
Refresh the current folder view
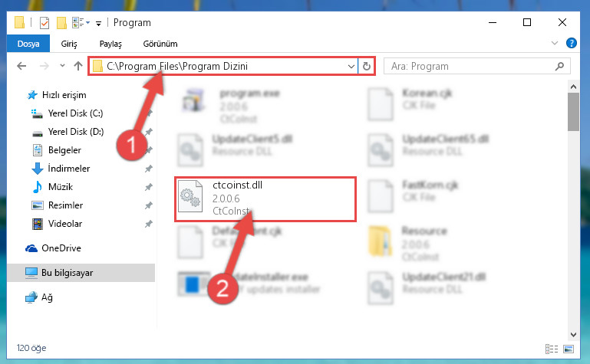(x=366, y=67)
